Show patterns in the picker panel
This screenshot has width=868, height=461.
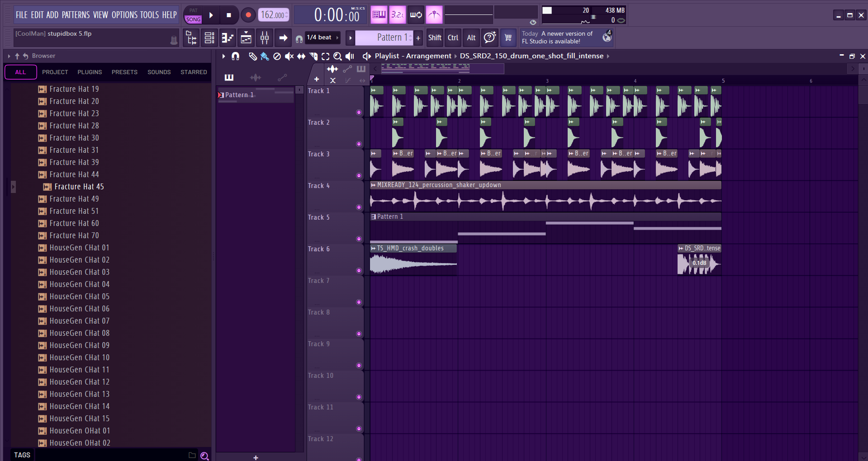(229, 77)
